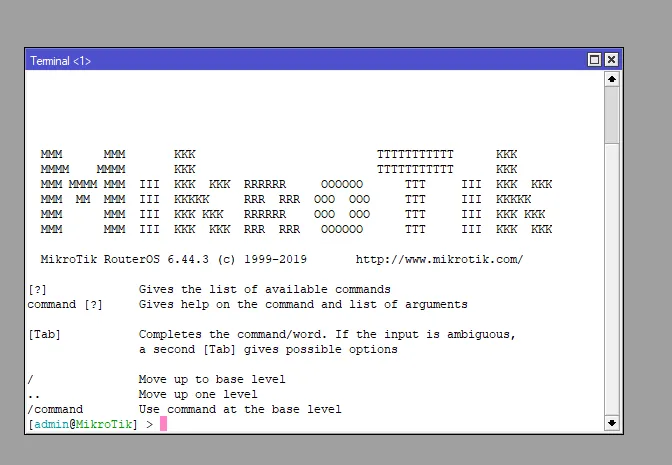
Task: Click the scrollbar down arrow
Action: [x=612, y=423]
